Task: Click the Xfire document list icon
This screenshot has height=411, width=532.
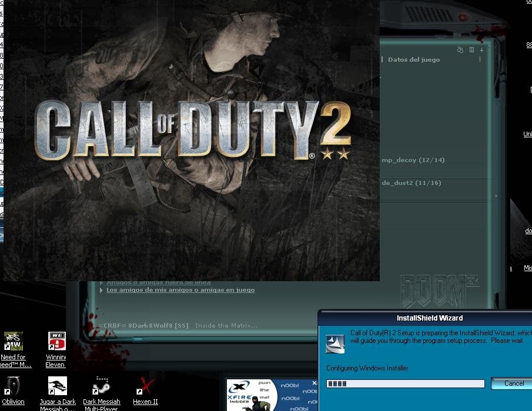Action: (471, 50)
